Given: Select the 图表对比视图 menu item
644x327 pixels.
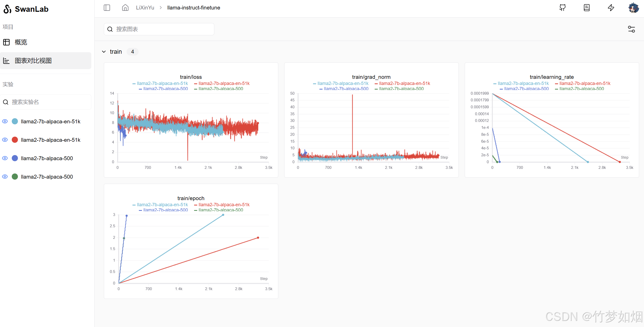Looking at the screenshot, I should coord(33,61).
